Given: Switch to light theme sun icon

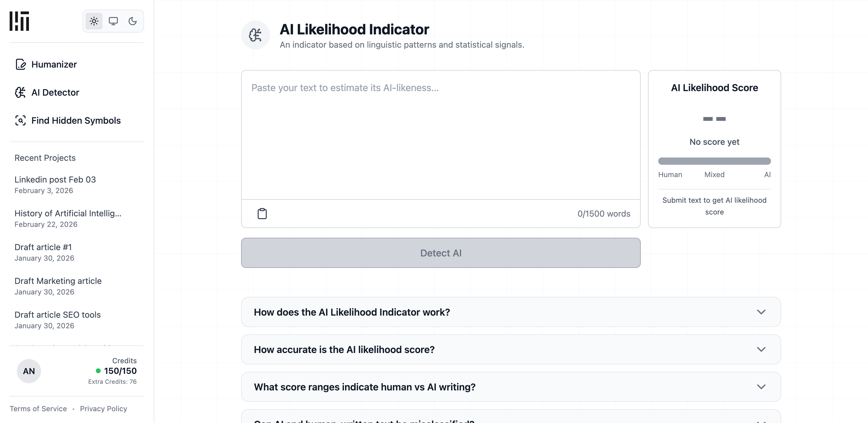Looking at the screenshot, I should click(94, 21).
